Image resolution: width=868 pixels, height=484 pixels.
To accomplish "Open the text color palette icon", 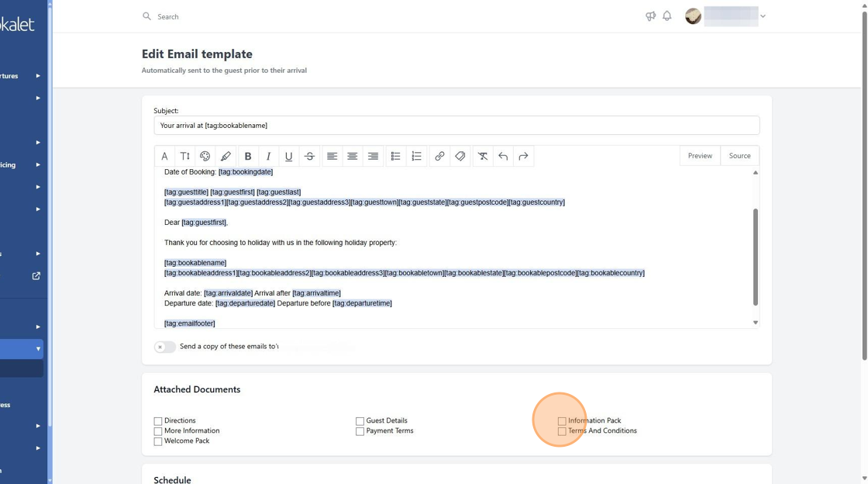I will 205,156.
